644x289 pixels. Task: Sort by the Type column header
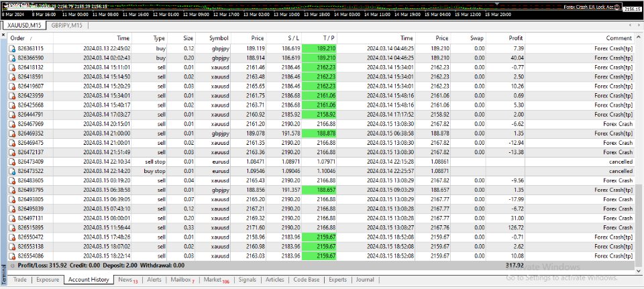tap(150, 38)
